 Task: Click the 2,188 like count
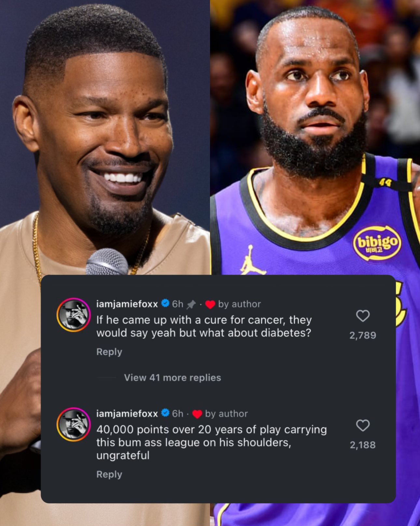(363, 445)
